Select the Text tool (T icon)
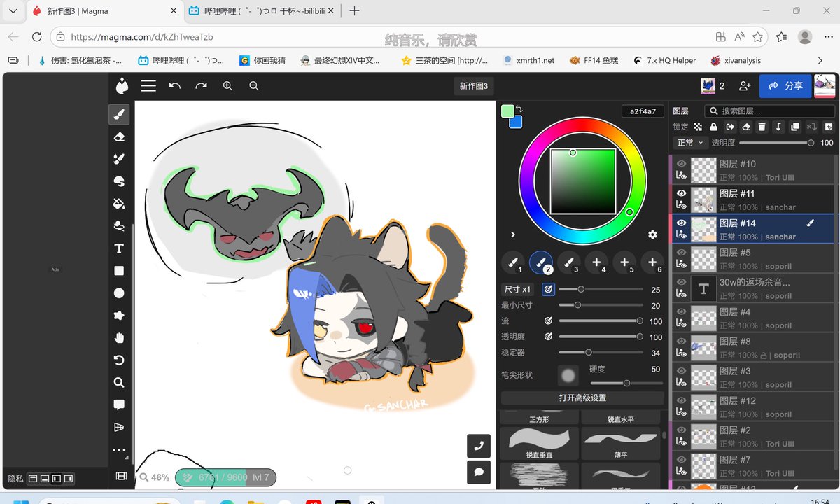 point(119,248)
